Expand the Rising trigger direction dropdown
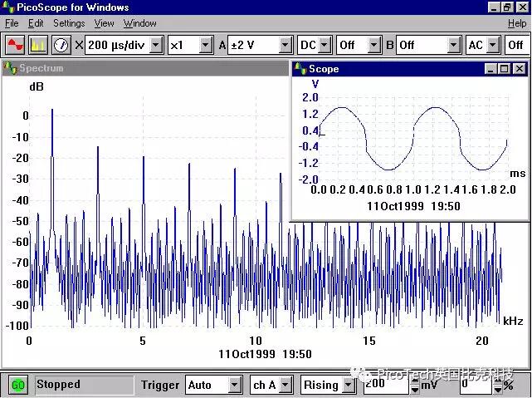The image size is (532, 398). pyautogui.click(x=348, y=385)
